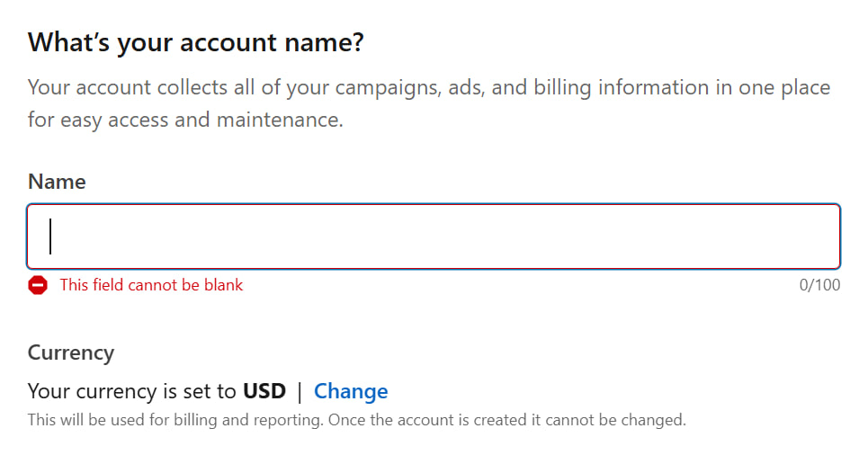Click the 'What's your account name?' heading
The width and height of the screenshot is (868, 455).
[x=195, y=42]
